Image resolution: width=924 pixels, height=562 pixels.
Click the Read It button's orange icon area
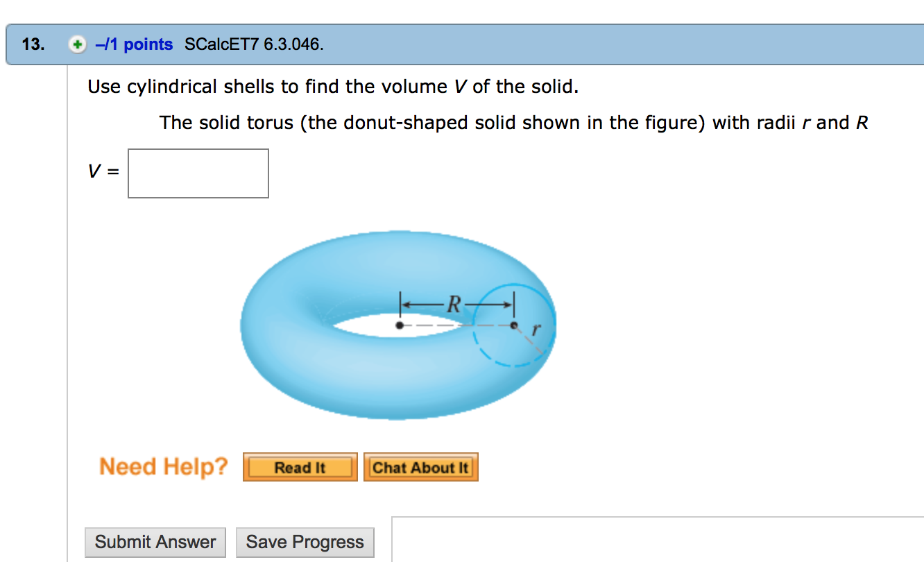[251, 467]
